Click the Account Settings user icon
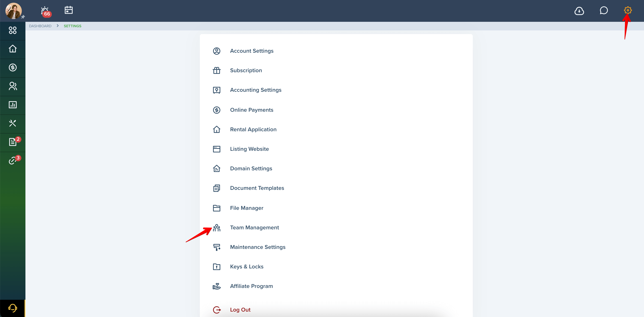Screen dimensions: 644x317 [216, 51]
